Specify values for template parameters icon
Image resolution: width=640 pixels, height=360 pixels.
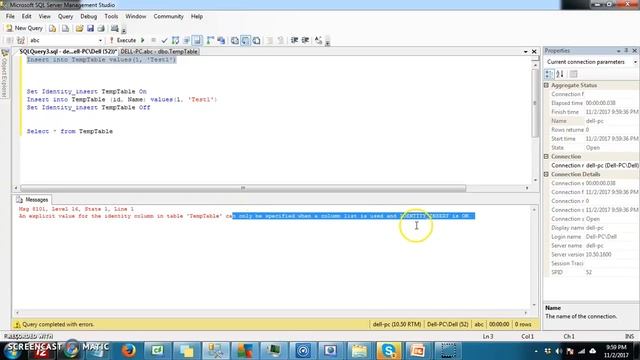(x=318, y=40)
